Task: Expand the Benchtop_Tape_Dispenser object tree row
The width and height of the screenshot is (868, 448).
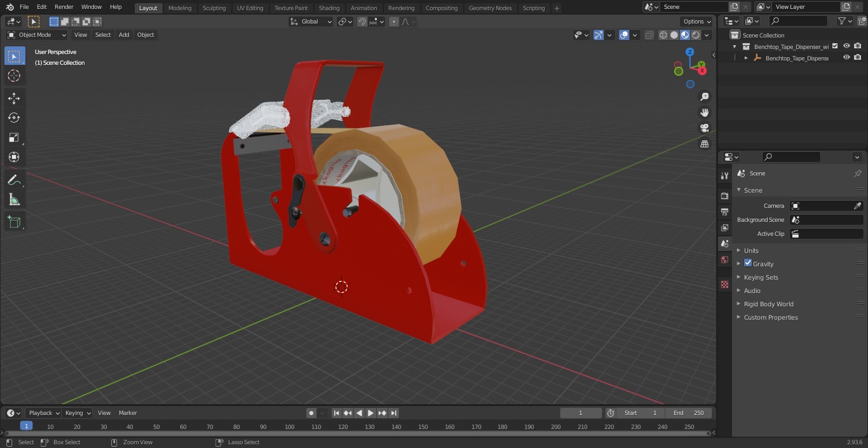Action: tap(746, 58)
